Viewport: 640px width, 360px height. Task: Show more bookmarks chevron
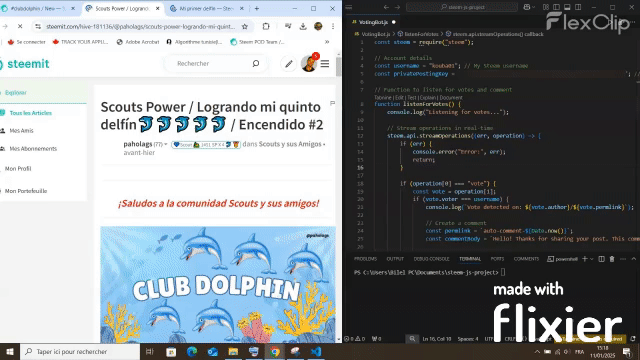(x=327, y=42)
